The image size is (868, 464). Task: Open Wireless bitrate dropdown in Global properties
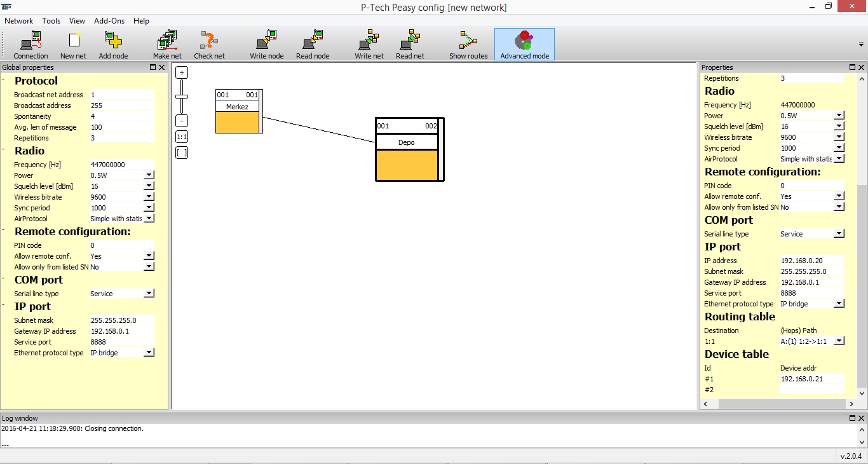[149, 197]
